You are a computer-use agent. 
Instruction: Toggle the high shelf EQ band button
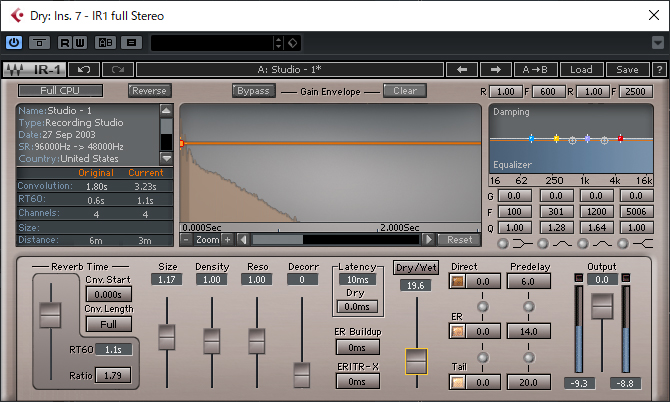[x=623, y=244]
